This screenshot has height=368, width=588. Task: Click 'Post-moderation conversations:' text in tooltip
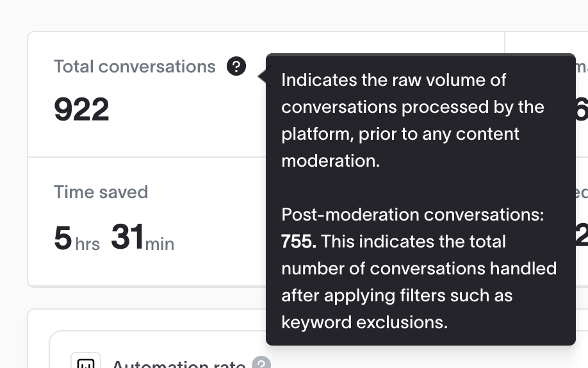pyautogui.click(x=412, y=215)
